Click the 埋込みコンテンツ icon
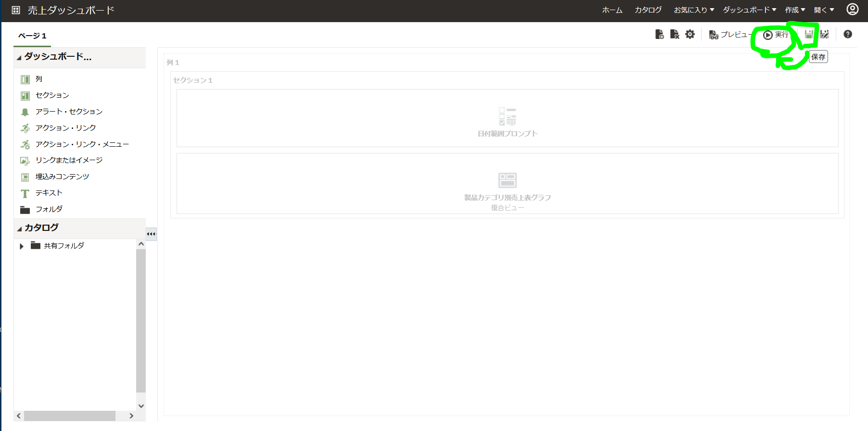The image size is (868, 431). click(x=25, y=177)
